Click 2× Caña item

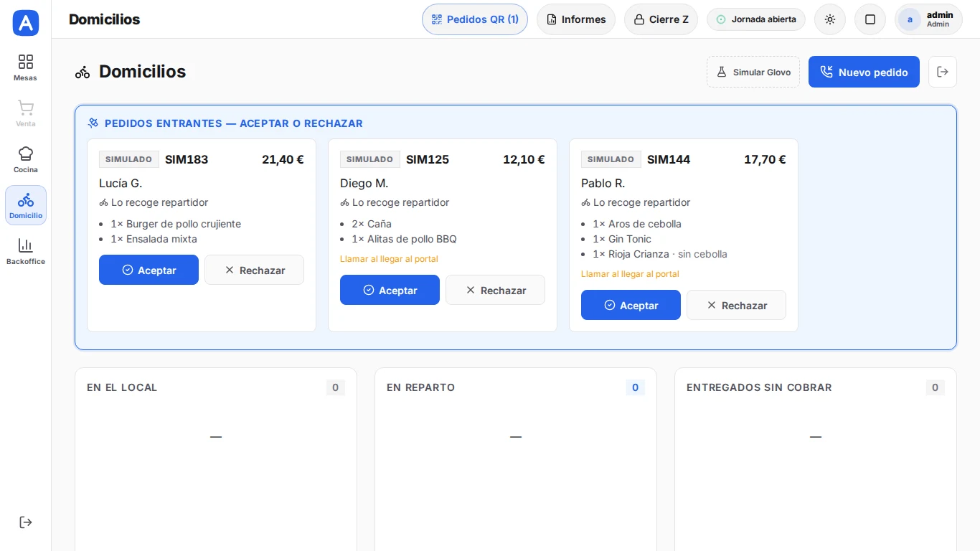[x=372, y=224]
